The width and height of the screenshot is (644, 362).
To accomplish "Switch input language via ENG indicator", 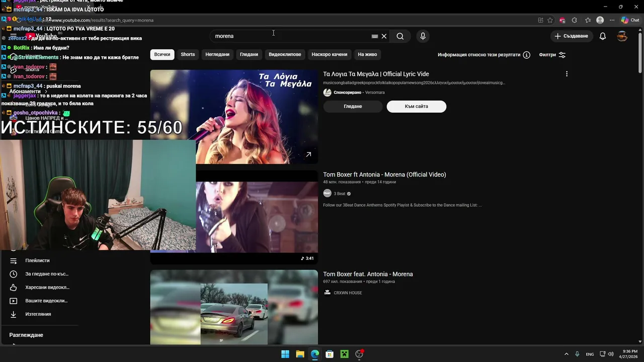I will [590, 354].
